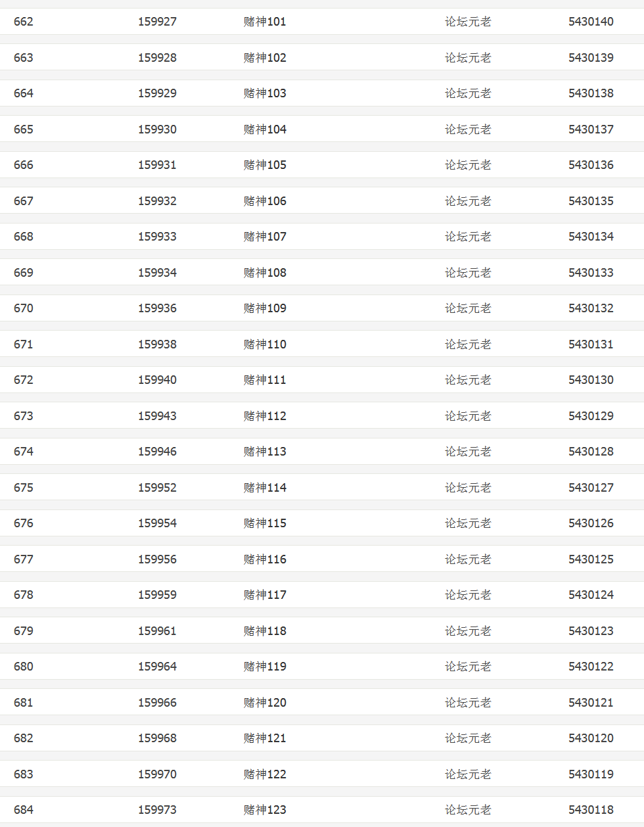Viewport: 644px width, 827px height.
Task: Click 论坛元老 in row 683
Action: coord(468,774)
